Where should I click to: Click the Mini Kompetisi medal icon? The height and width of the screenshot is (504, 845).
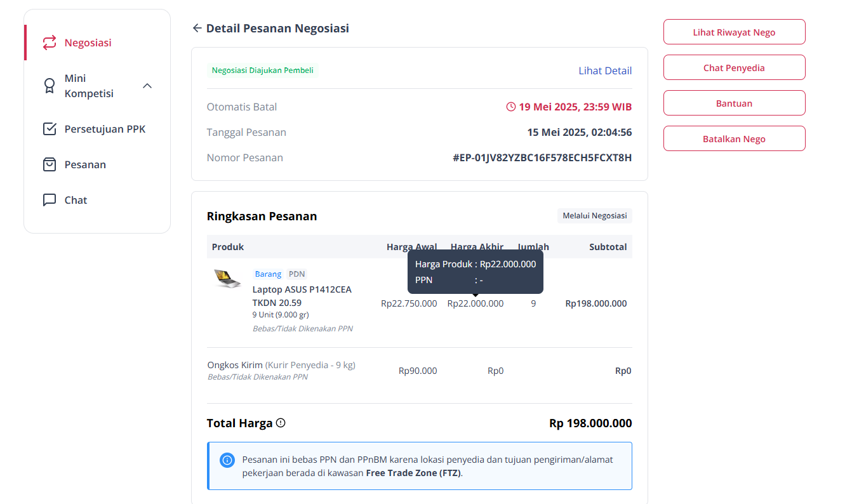tap(50, 86)
